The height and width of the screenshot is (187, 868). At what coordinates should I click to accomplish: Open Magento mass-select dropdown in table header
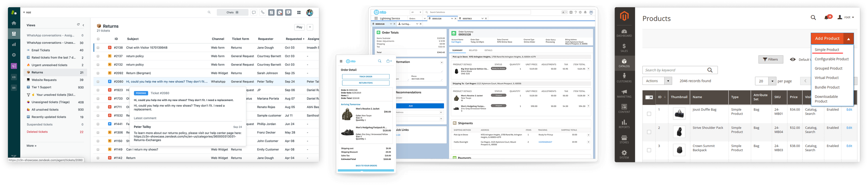(x=649, y=97)
